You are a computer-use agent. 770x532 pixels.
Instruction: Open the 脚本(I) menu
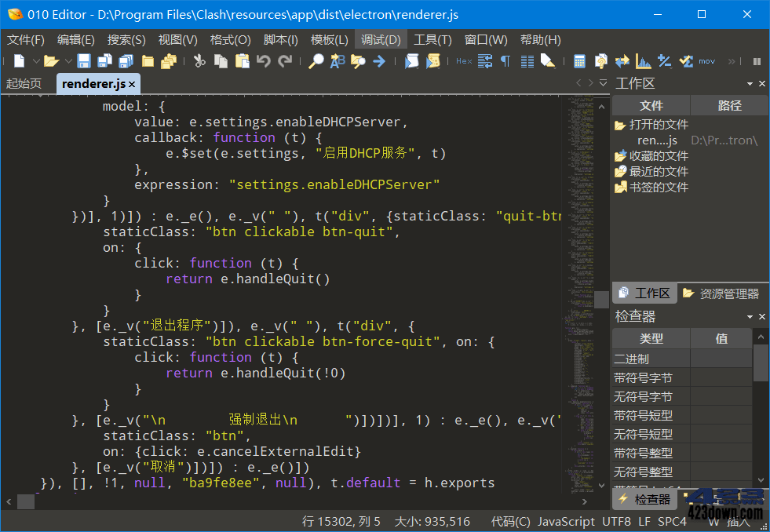click(279, 39)
